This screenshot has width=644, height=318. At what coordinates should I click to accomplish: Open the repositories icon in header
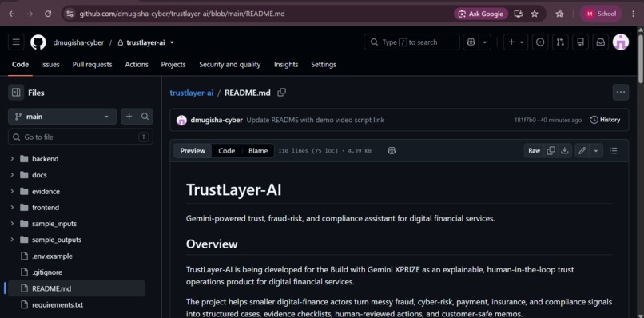pos(580,42)
